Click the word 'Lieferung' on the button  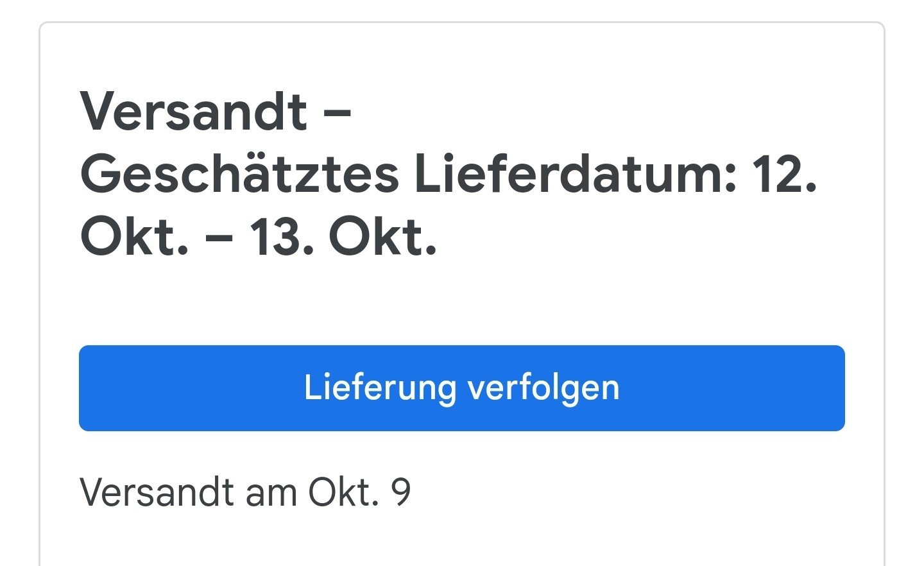point(380,387)
